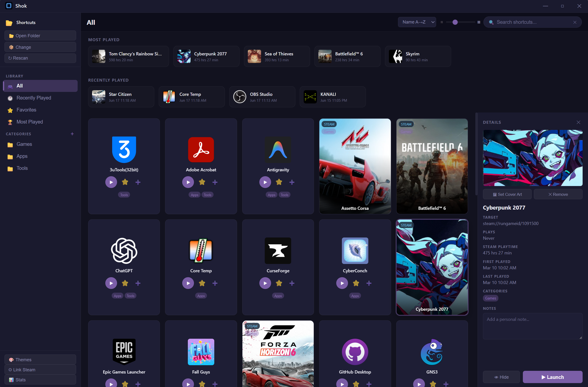The width and height of the screenshot is (588, 387).
Task: Open the Games category
Action: coord(40,144)
